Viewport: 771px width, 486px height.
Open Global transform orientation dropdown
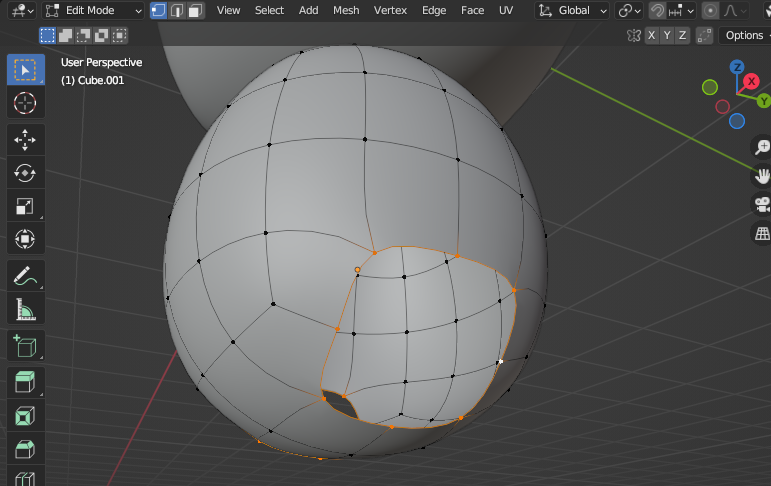(572, 10)
